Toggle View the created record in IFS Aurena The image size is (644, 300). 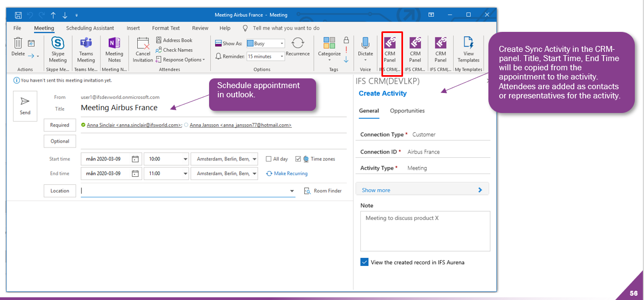[x=364, y=262]
